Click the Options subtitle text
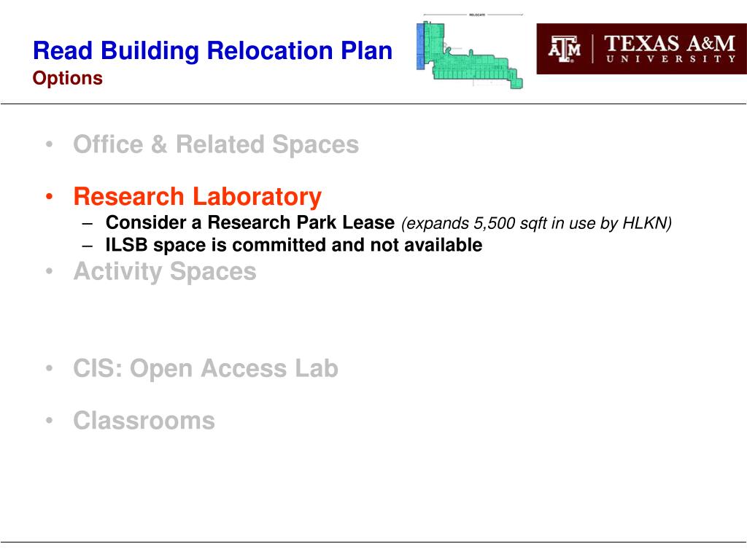The height and width of the screenshot is (560, 747). tap(68, 78)
